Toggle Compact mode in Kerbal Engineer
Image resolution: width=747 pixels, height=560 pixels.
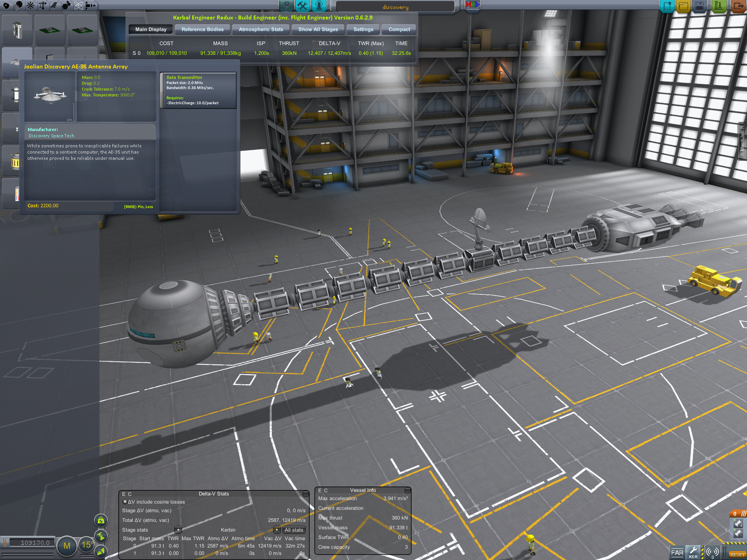[x=399, y=30]
